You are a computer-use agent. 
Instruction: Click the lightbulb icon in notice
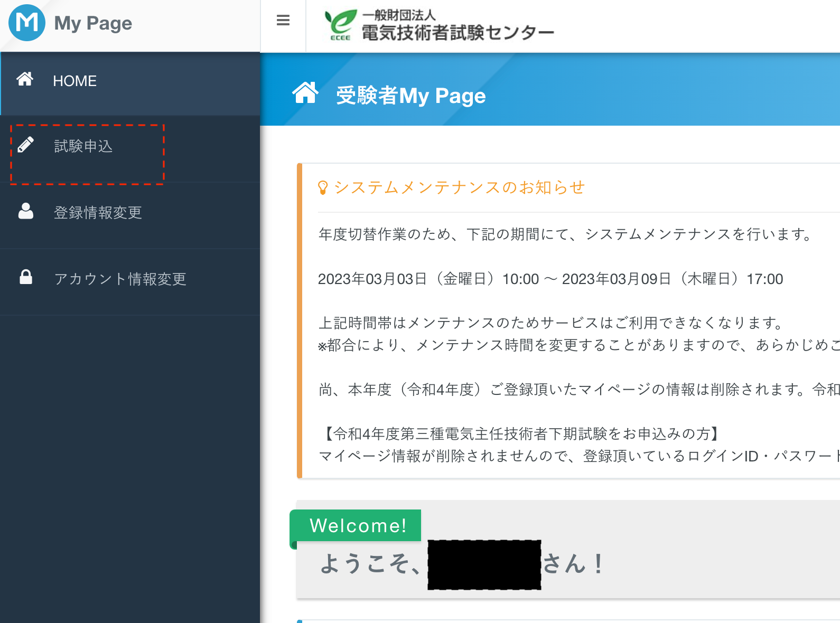pyautogui.click(x=322, y=187)
